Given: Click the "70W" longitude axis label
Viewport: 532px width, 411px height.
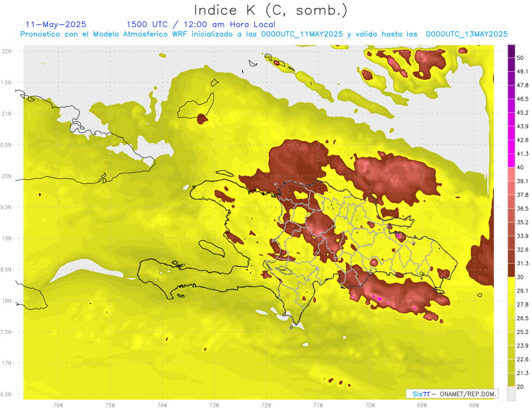Looking at the screenshot, I should coord(370,405).
